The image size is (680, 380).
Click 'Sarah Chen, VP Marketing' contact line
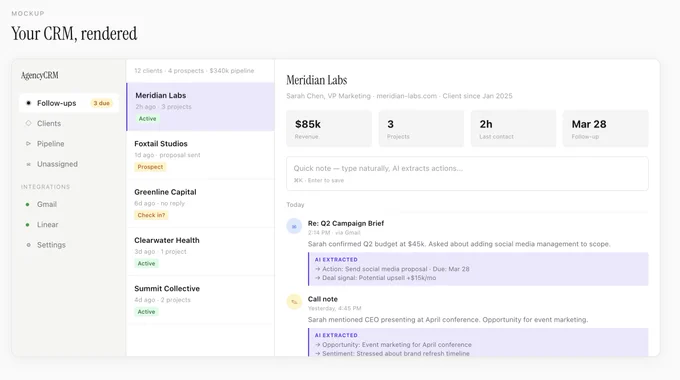[x=399, y=96]
